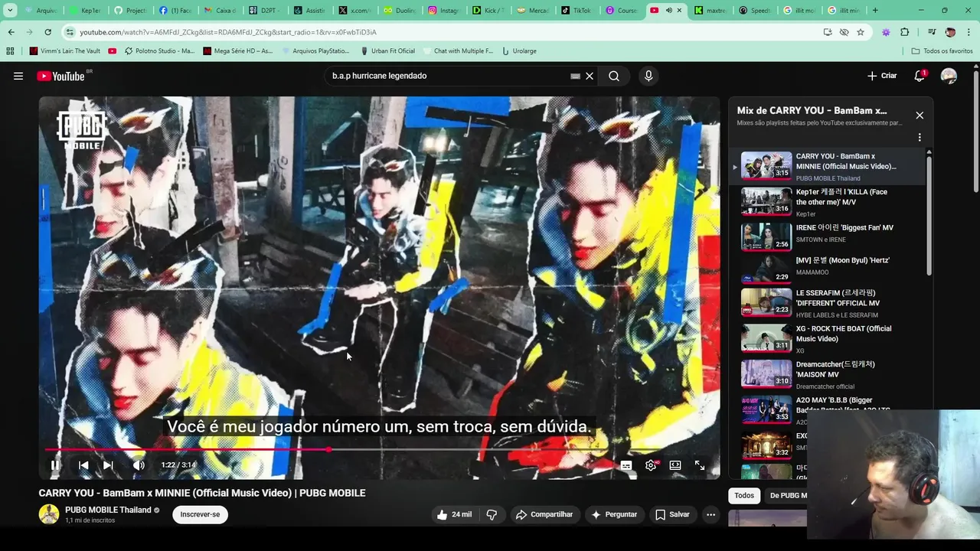Like the video (24 mil)
980x551 pixels.
point(454,514)
